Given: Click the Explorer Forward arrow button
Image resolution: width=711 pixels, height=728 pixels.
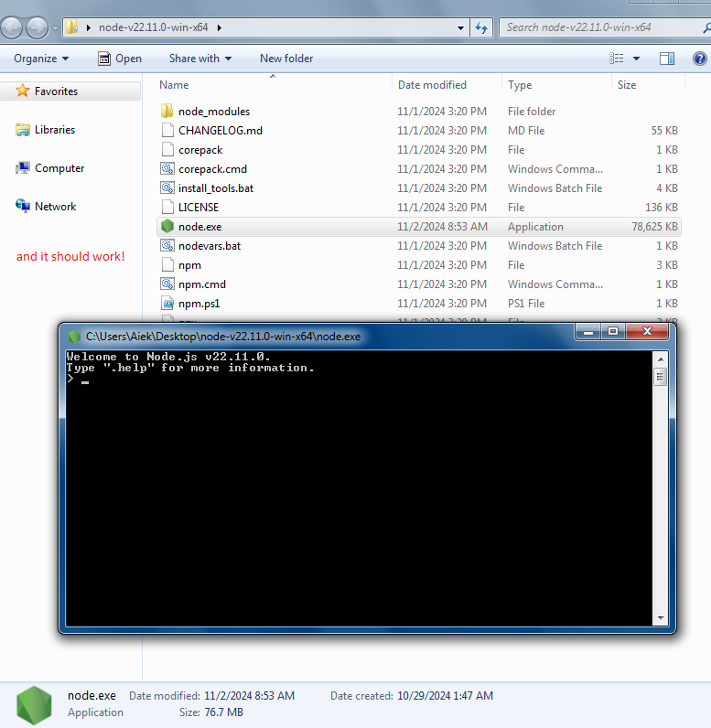Looking at the screenshot, I should click(37, 27).
